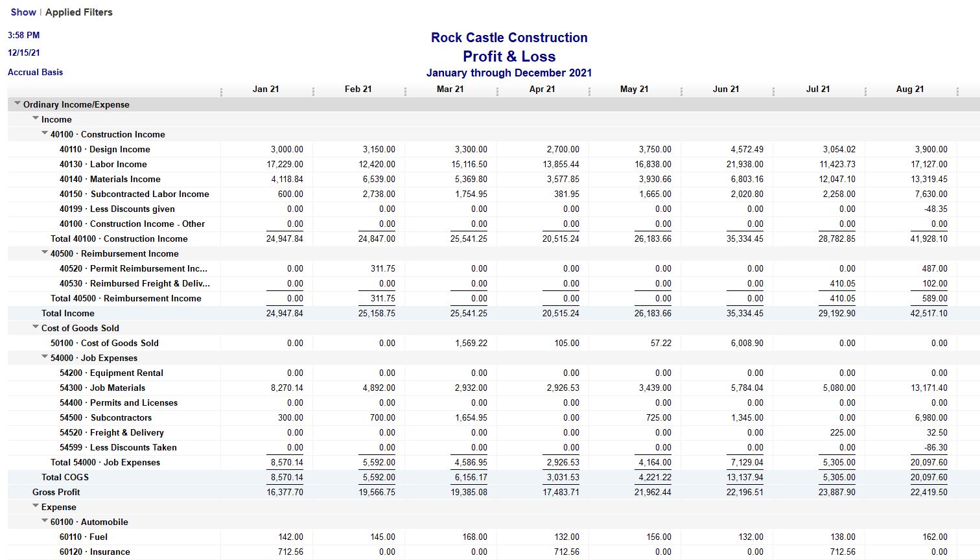Select the Jun 21 column header
The width and height of the screenshot is (980, 560).
726,89
